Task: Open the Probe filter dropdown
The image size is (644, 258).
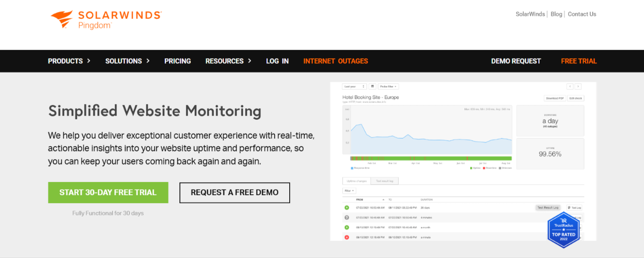Action: pos(389,86)
